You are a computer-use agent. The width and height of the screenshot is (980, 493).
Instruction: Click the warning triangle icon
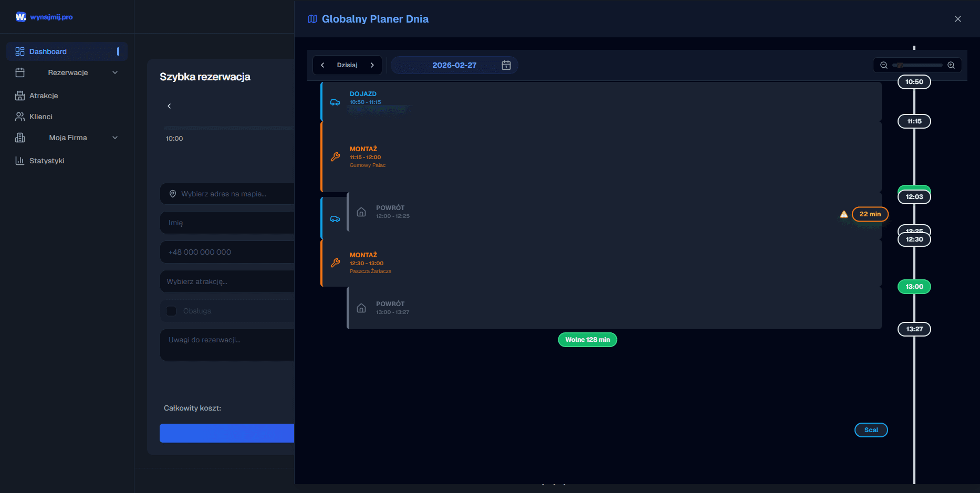click(x=844, y=214)
